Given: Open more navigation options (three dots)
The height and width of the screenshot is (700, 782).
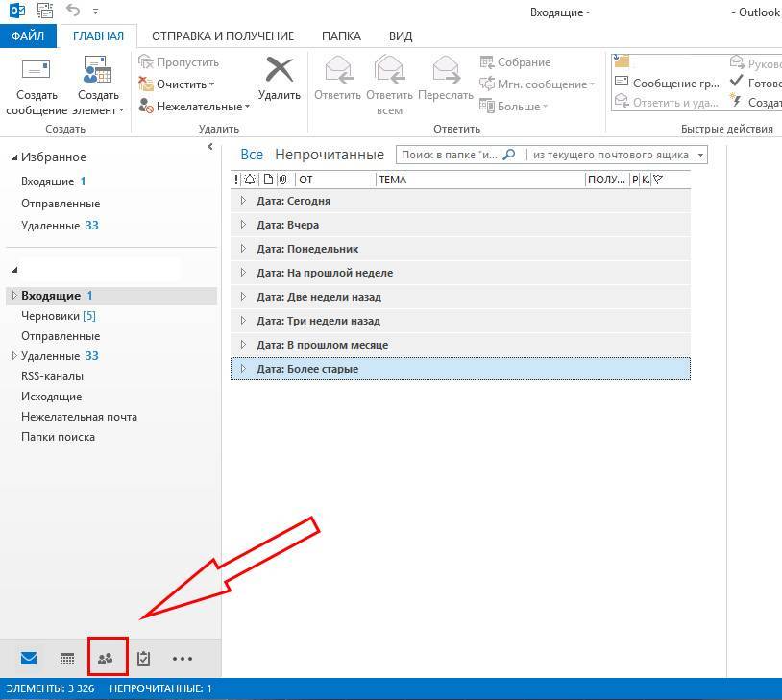Looking at the screenshot, I should [183, 659].
